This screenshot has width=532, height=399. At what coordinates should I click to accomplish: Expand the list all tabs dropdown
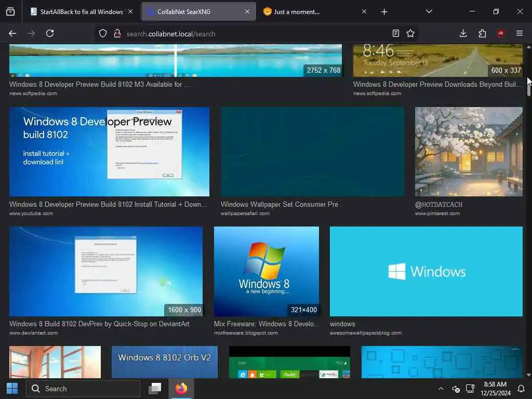click(429, 11)
